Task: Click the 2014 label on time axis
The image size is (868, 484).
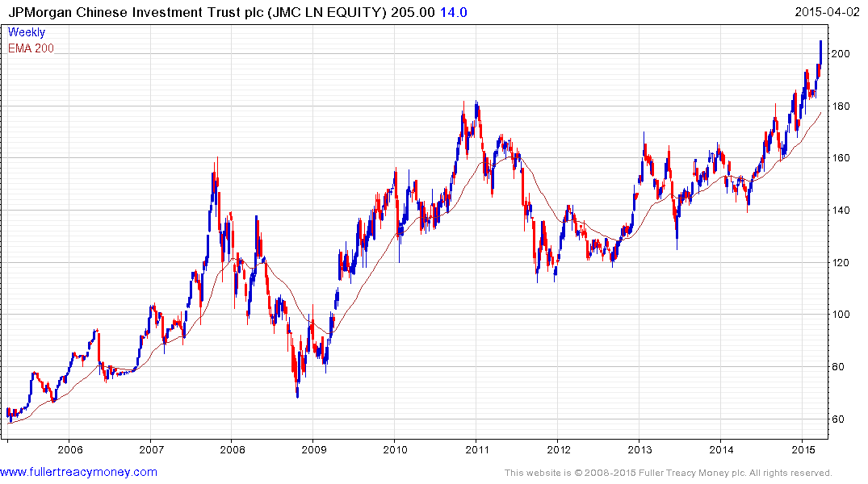Action: coord(721,449)
